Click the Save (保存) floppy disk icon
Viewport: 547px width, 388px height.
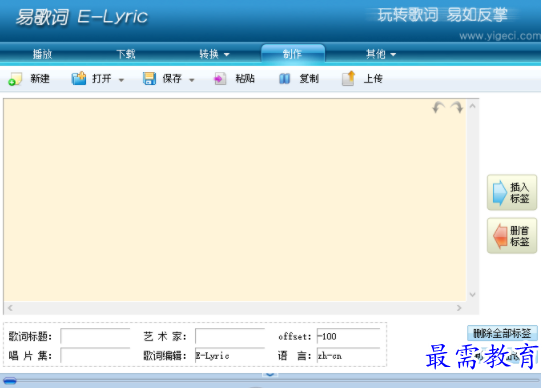click(149, 79)
